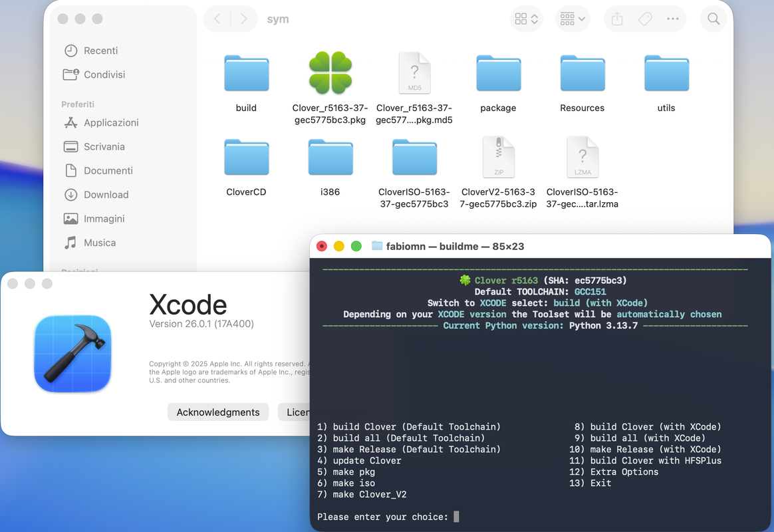Click the partially hidden License button in Xcode
Viewport: 774px width, 532px height.
tap(294, 412)
